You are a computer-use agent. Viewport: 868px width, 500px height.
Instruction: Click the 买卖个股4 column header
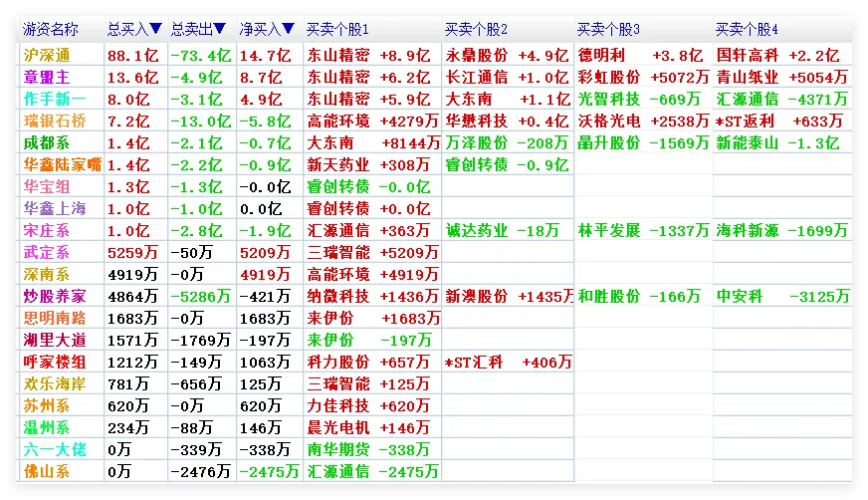[x=747, y=29]
